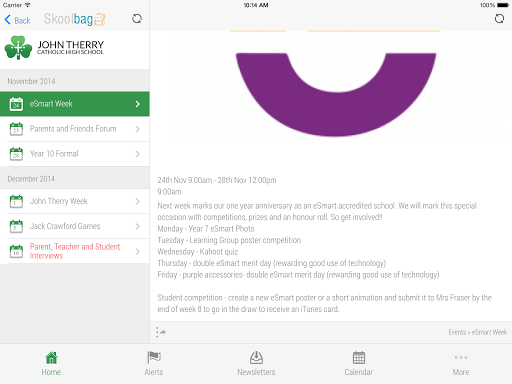Screen dimensions: 512x384
Task: Tap the Events > eSmart Week breadcrumb
Action: click(477, 332)
